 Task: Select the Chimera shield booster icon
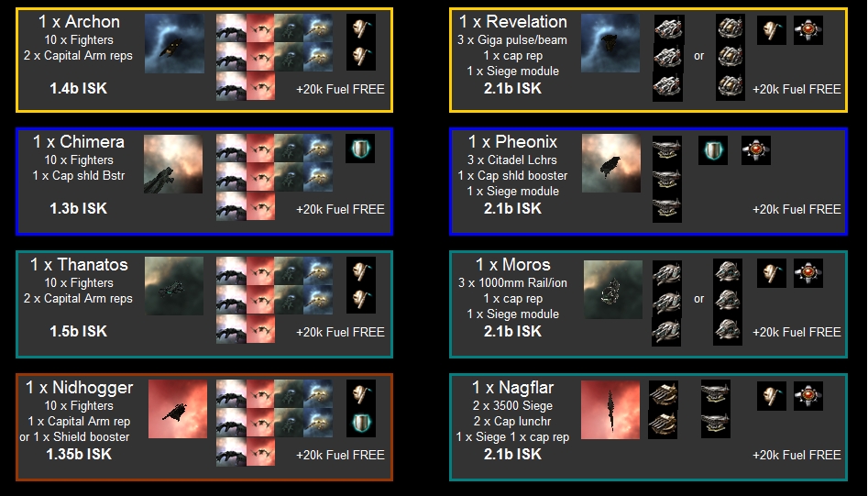point(360,149)
